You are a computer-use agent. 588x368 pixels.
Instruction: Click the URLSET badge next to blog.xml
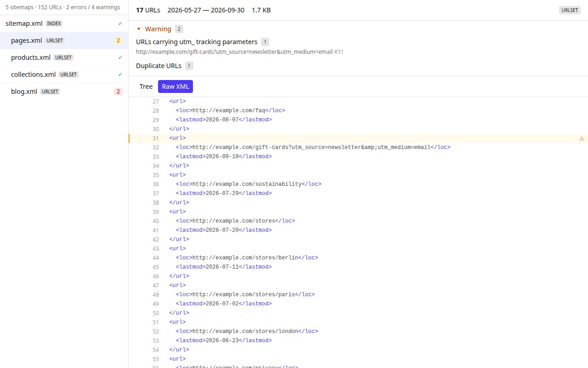click(50, 92)
